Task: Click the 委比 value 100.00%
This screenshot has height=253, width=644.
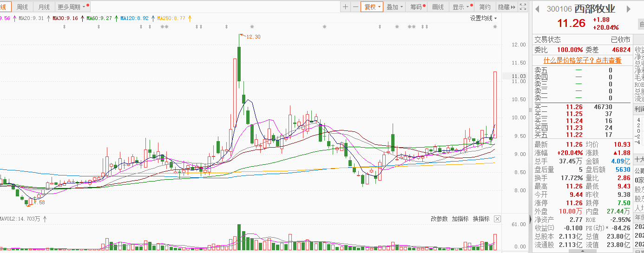Action: (x=570, y=50)
